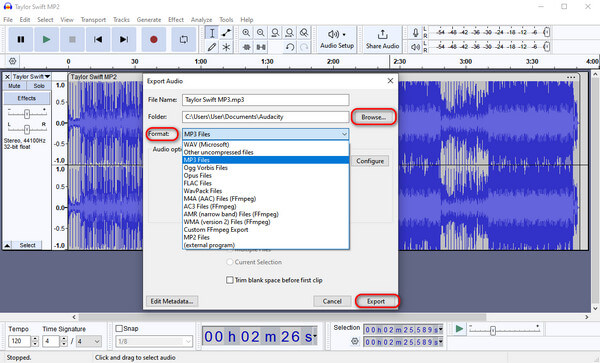Open the Tracks menu
Viewport: 600px width, 363px height.
[121, 20]
